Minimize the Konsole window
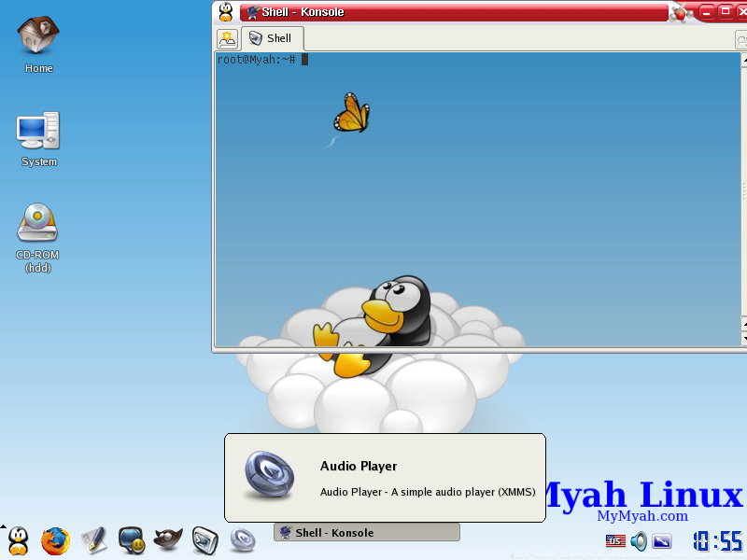Viewport: 747px width, 560px height. tap(707, 12)
